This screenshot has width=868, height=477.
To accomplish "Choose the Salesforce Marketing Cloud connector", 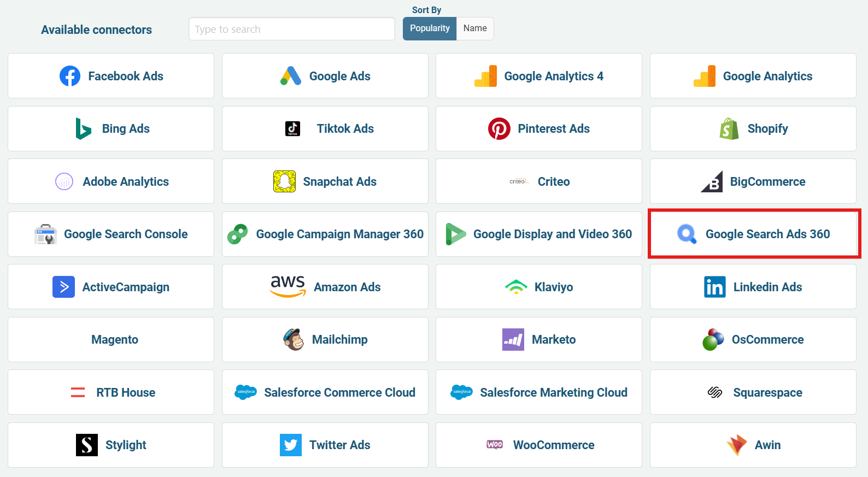I will [x=538, y=392].
